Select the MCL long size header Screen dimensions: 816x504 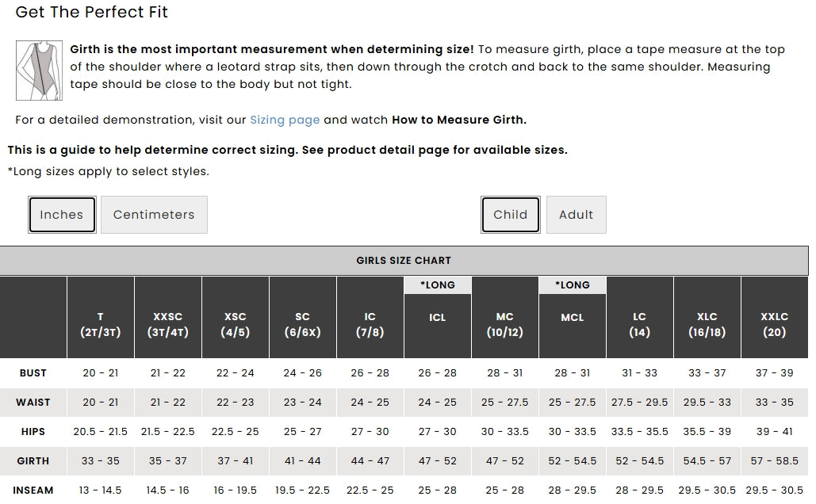[573, 317]
